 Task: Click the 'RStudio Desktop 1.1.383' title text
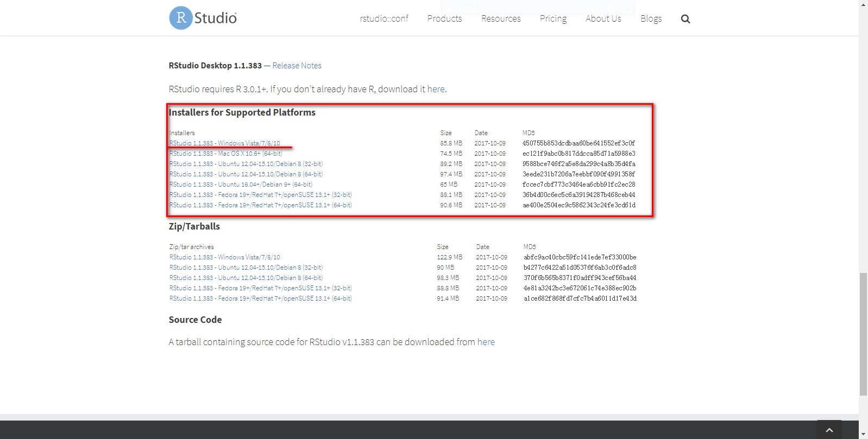coord(215,66)
